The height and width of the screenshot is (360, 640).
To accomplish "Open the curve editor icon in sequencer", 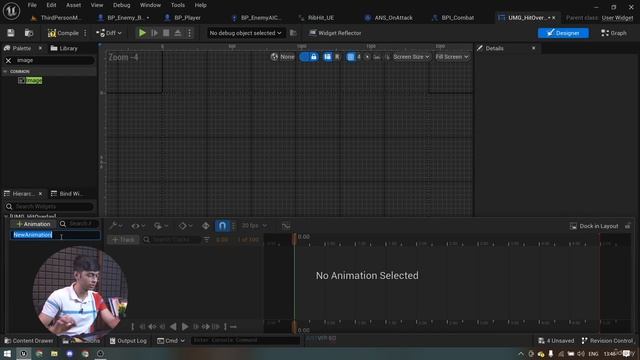I will click(286, 226).
